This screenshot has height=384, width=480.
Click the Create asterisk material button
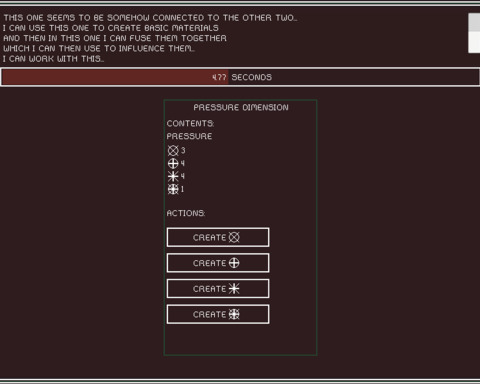tap(218, 289)
